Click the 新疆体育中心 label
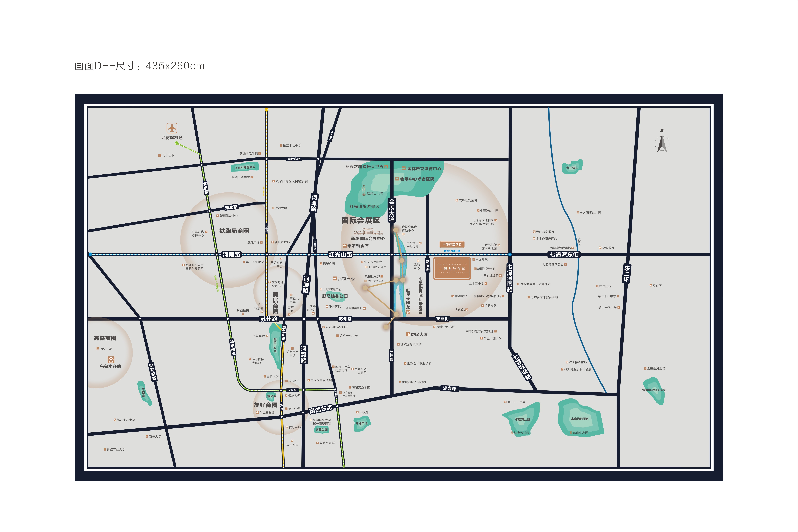Viewport: 798px width, 532px height. pos(229,216)
